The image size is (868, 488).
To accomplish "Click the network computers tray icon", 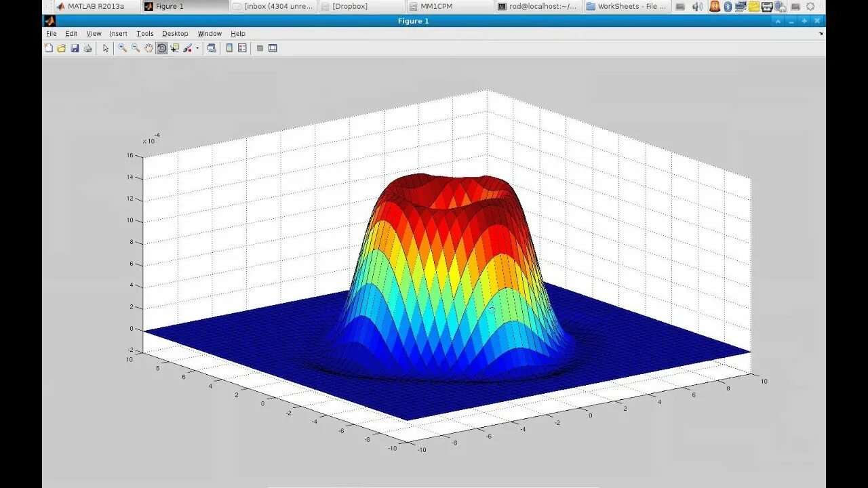I will click(x=741, y=6).
